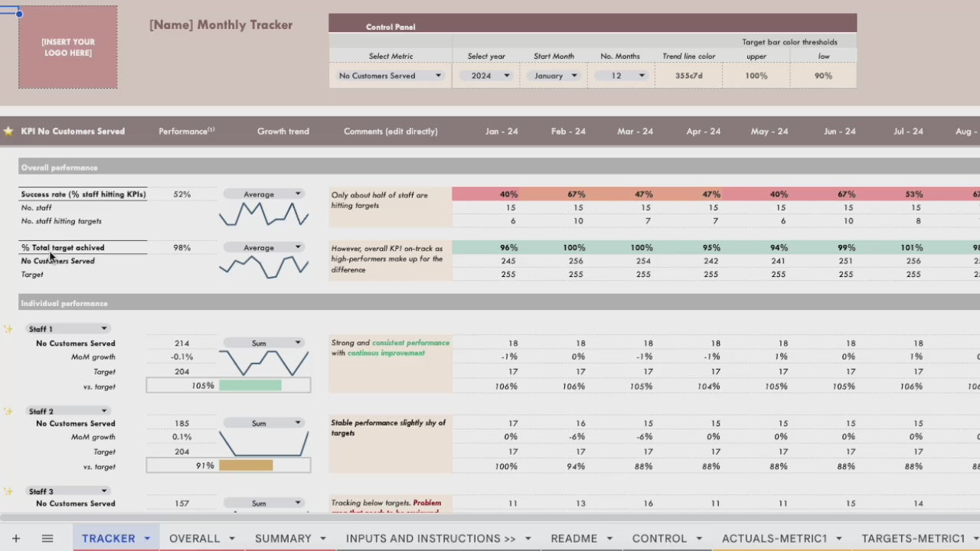Click the Staff 1 green vs. target bar
The width and height of the screenshot is (980, 551).
[250, 385]
